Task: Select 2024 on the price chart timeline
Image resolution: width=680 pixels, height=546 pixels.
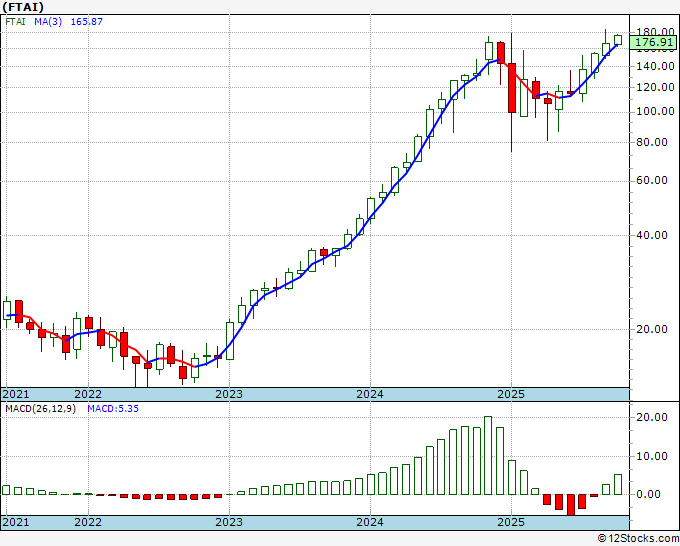Action: 370,394
